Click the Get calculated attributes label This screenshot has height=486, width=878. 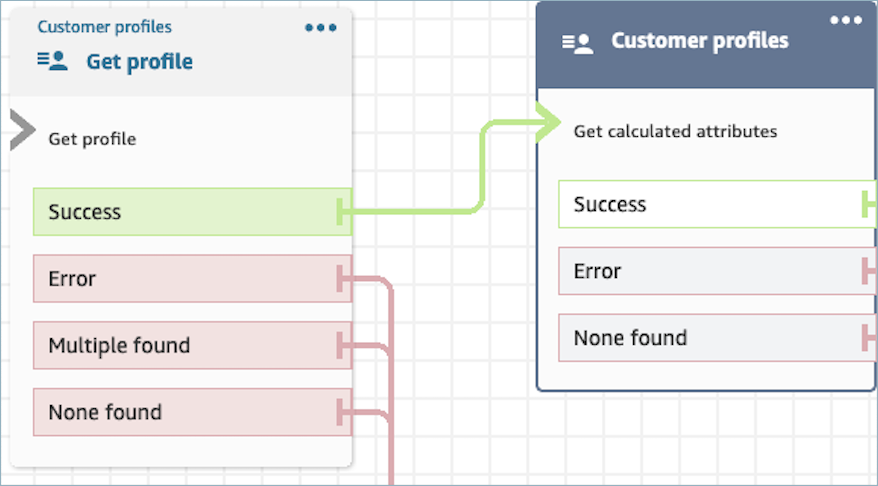pyautogui.click(x=675, y=132)
